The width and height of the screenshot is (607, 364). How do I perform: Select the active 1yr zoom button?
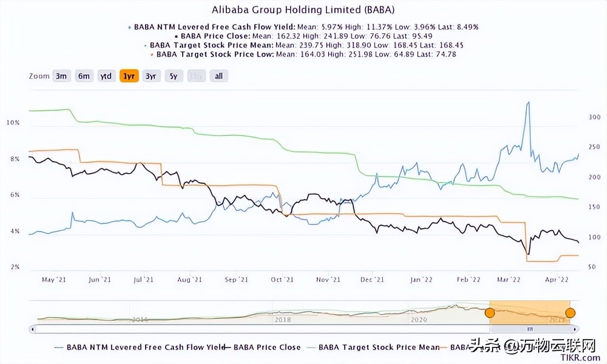point(129,76)
